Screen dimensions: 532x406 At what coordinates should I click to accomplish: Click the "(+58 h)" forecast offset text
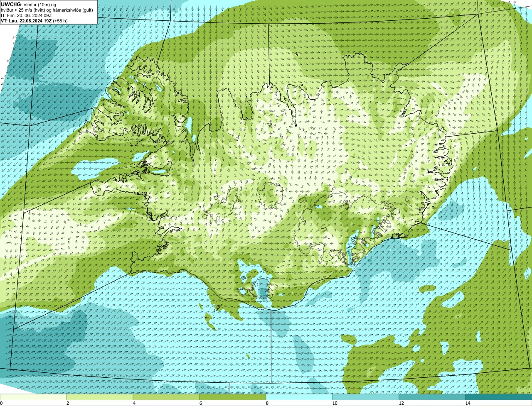pos(60,20)
